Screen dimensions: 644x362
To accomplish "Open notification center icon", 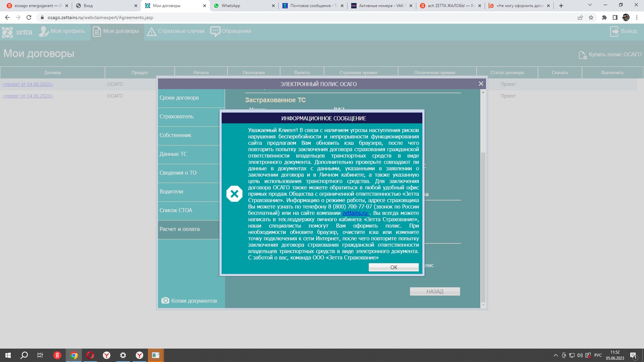I will click(633, 356).
